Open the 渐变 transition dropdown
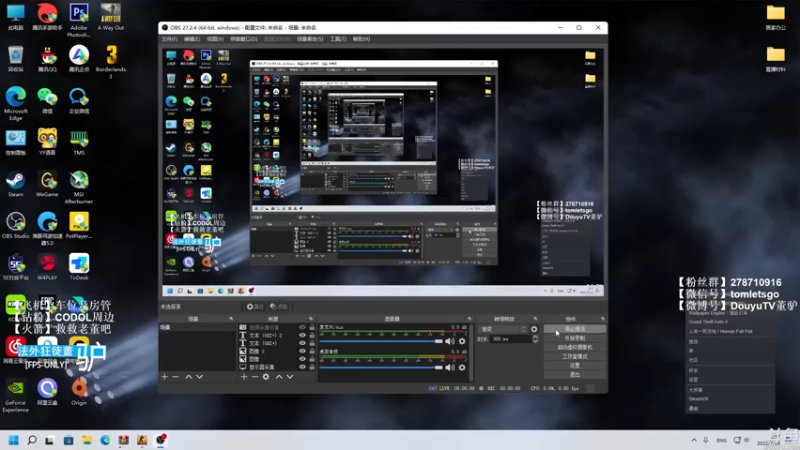Viewport: 800px width, 450px height. click(503, 329)
